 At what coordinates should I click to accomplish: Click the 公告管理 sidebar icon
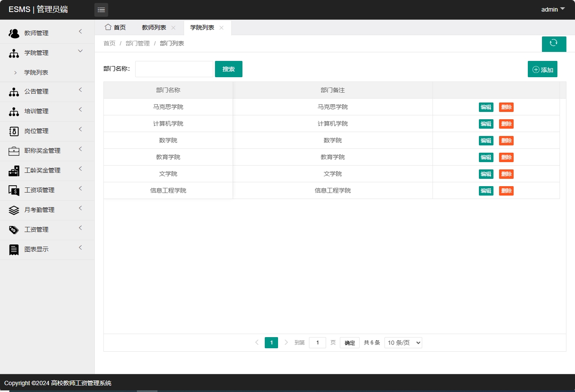(13, 91)
